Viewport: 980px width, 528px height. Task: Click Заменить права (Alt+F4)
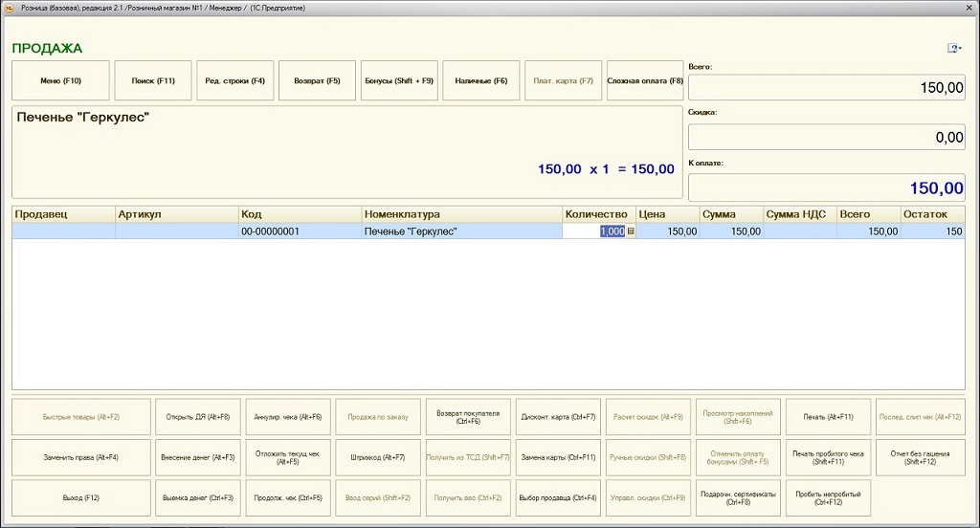(81, 457)
